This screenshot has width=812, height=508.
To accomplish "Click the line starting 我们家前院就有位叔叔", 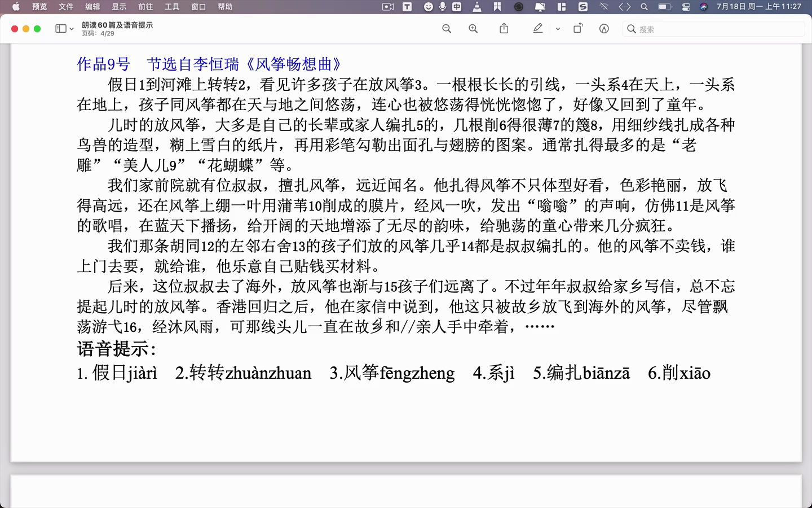I will (x=418, y=185).
